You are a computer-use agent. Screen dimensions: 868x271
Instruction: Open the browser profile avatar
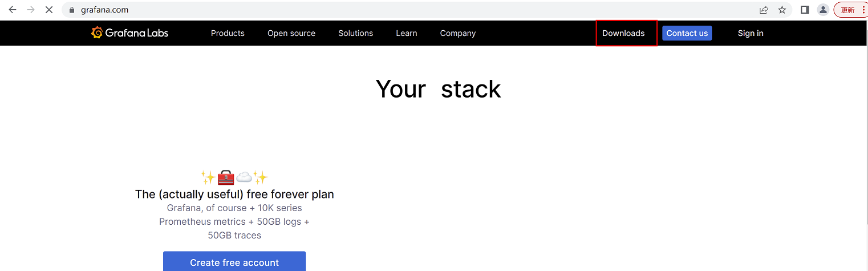coord(823,10)
